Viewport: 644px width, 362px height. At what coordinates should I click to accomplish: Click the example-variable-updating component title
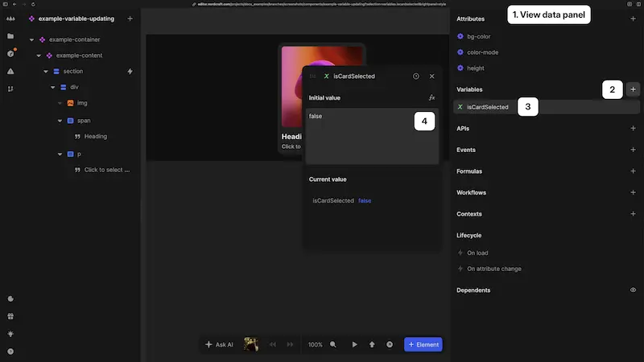point(76,19)
